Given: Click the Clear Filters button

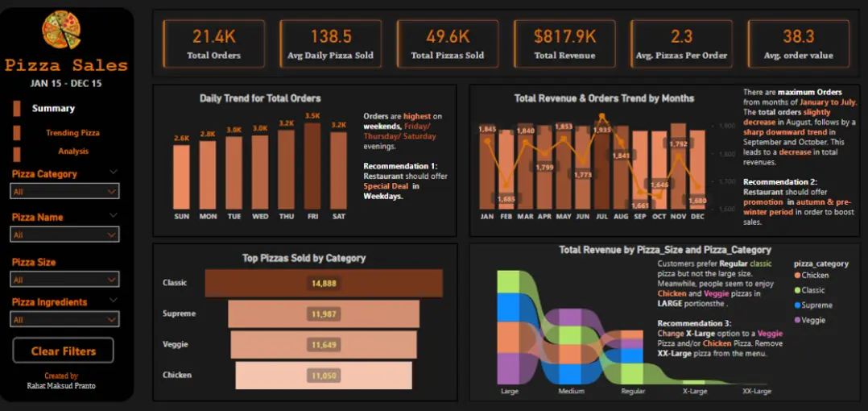Looking at the screenshot, I should [x=63, y=351].
